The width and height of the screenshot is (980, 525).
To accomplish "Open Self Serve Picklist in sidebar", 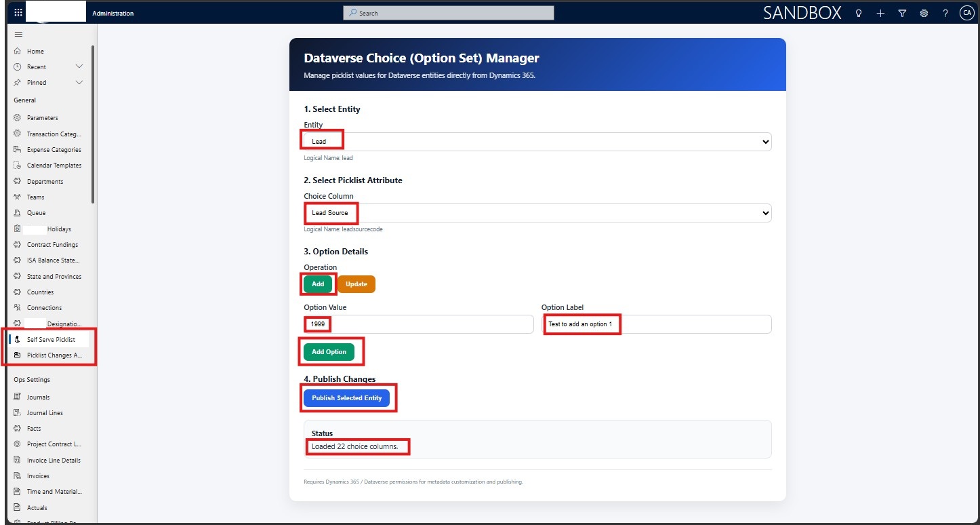I will pos(51,340).
